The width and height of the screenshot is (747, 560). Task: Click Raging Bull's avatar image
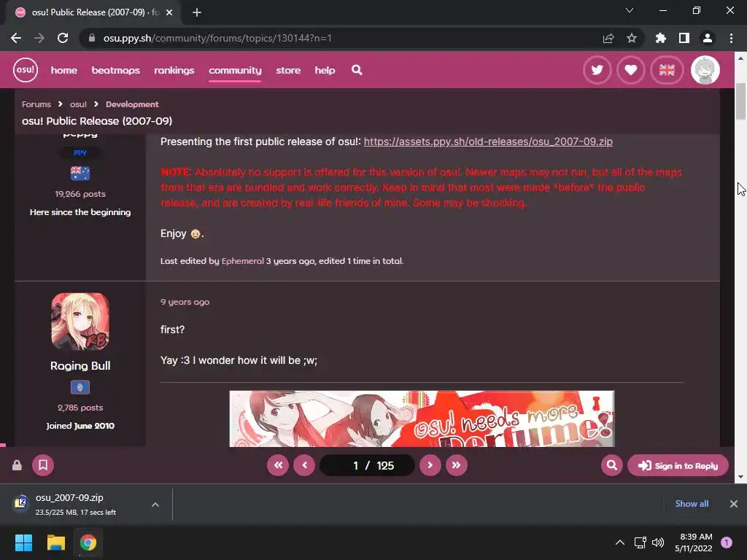[x=80, y=322]
